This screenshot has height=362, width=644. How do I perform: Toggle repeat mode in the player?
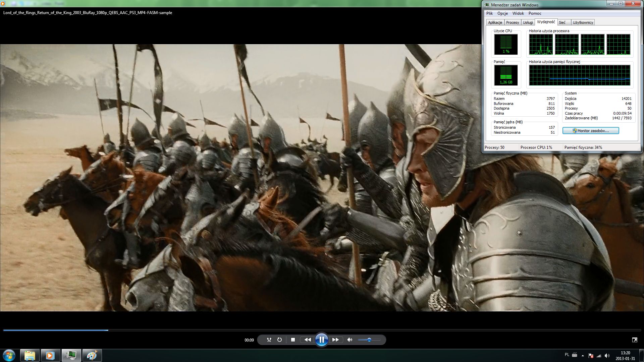point(279,340)
